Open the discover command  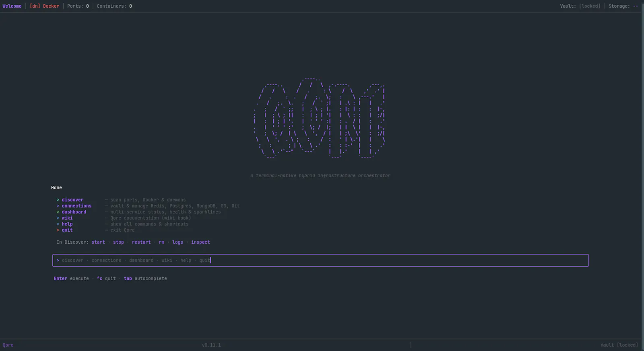72,200
